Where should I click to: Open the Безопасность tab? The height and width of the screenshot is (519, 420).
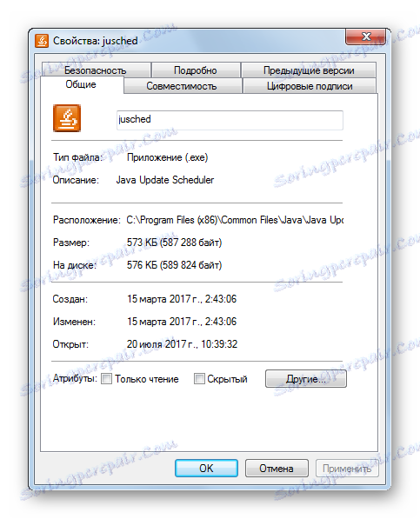pos(96,70)
